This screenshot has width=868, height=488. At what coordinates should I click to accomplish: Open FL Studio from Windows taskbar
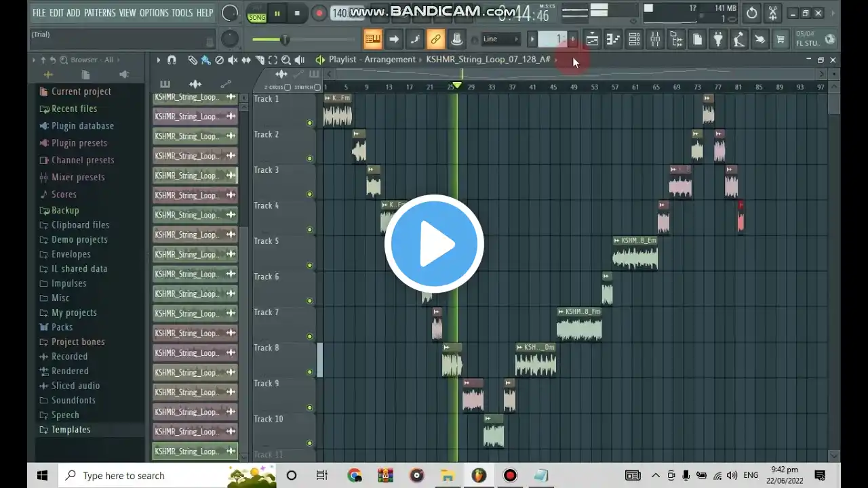point(479,475)
